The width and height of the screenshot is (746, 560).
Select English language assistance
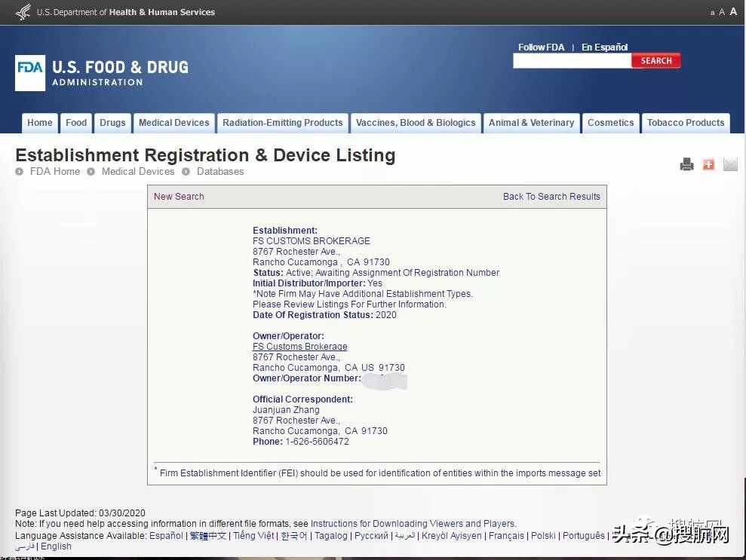(56, 546)
